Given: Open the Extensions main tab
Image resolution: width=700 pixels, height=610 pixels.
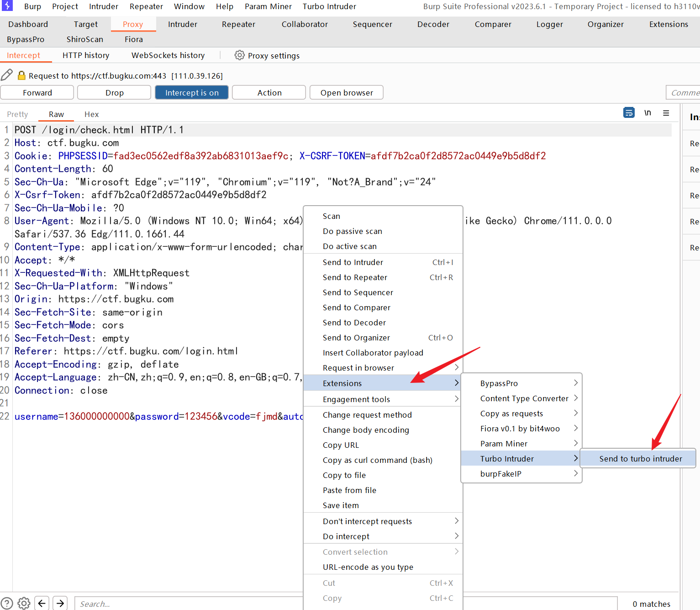Looking at the screenshot, I should pyautogui.click(x=668, y=24).
